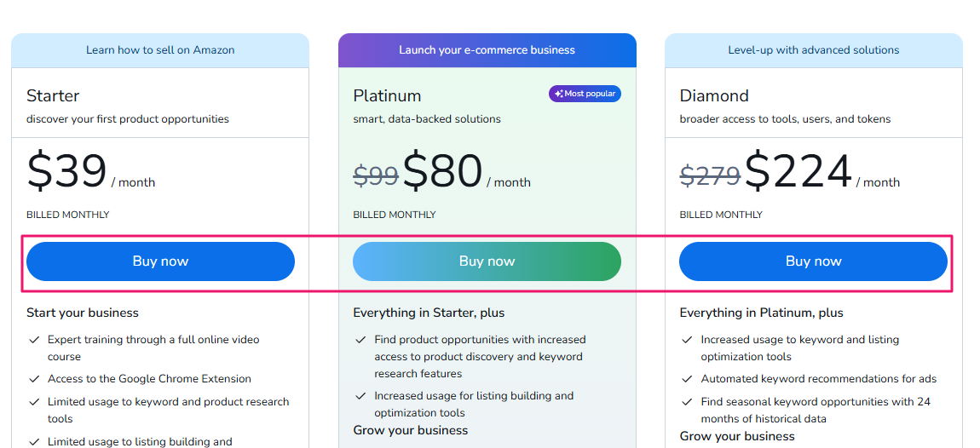This screenshot has height=448, width=980.
Task: Click checkmark beside Find product opportunities feature
Action: click(360, 340)
